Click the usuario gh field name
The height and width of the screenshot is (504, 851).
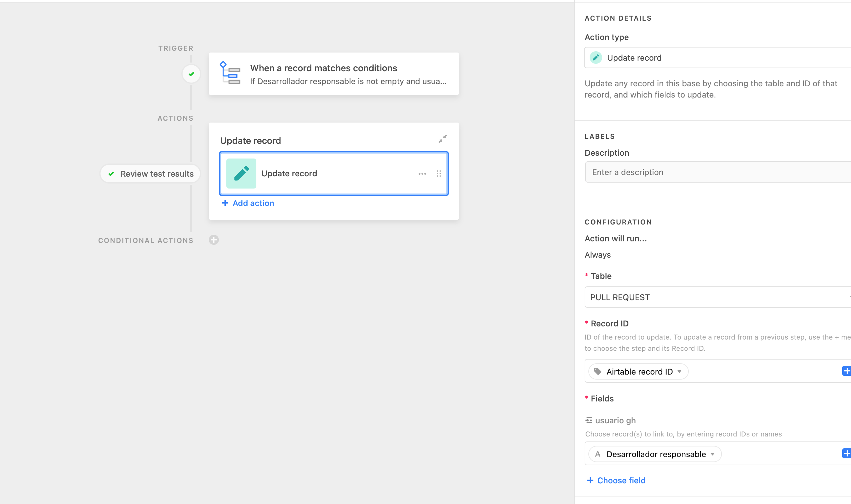[615, 421]
